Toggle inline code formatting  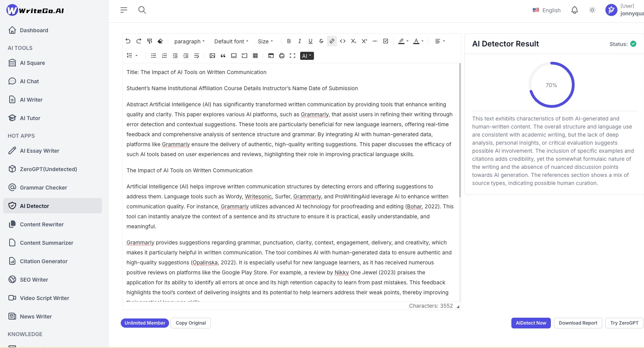tap(343, 41)
